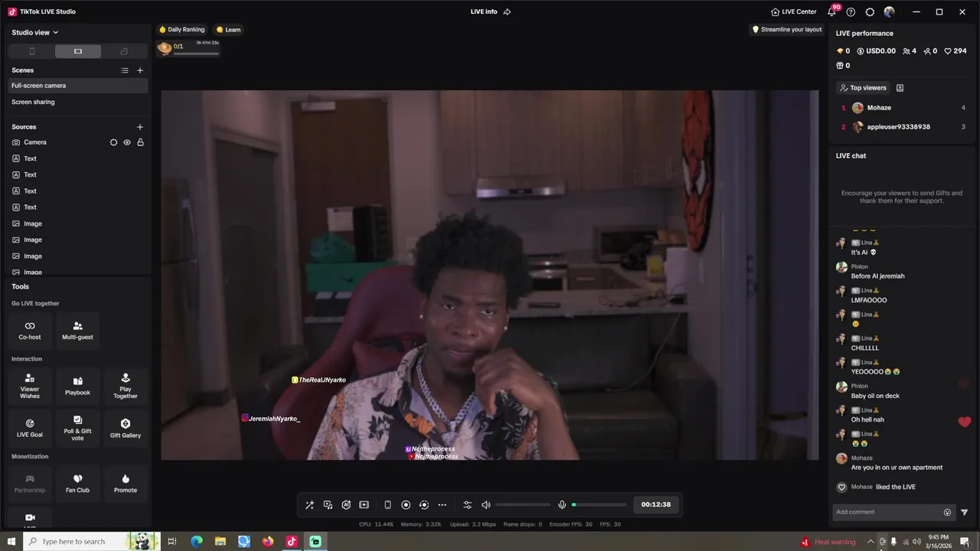The width and height of the screenshot is (980, 551).
Task: Open the help question mark icon
Action: pos(851,12)
